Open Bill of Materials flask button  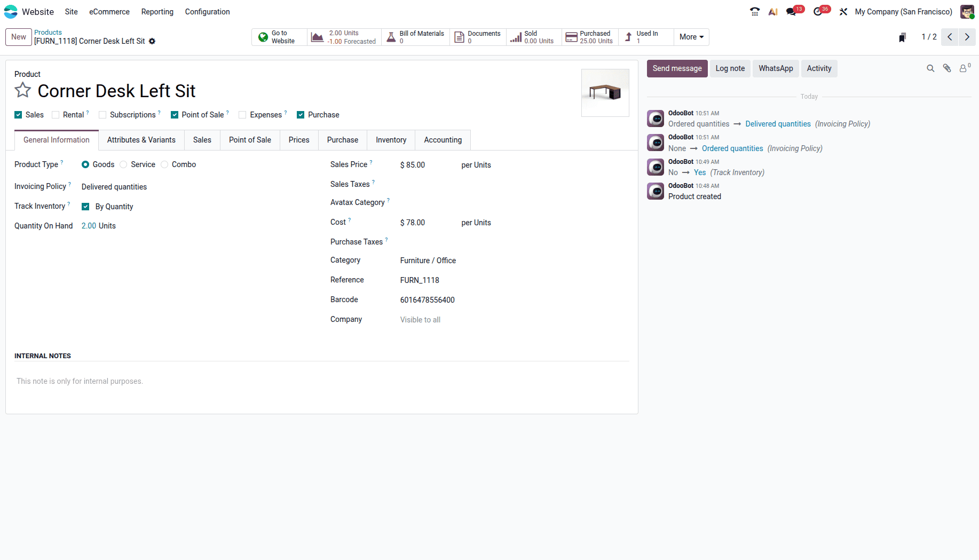(x=416, y=37)
